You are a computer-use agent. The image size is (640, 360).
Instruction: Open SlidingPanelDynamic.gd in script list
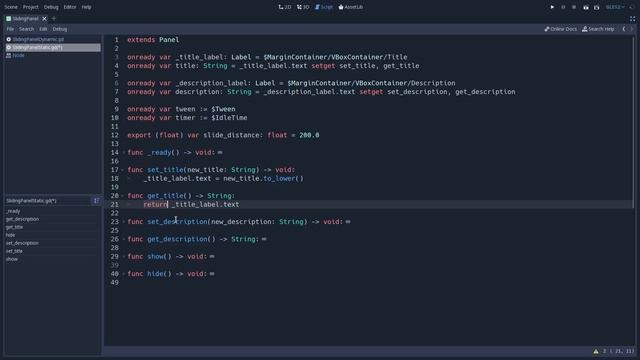click(x=53, y=40)
